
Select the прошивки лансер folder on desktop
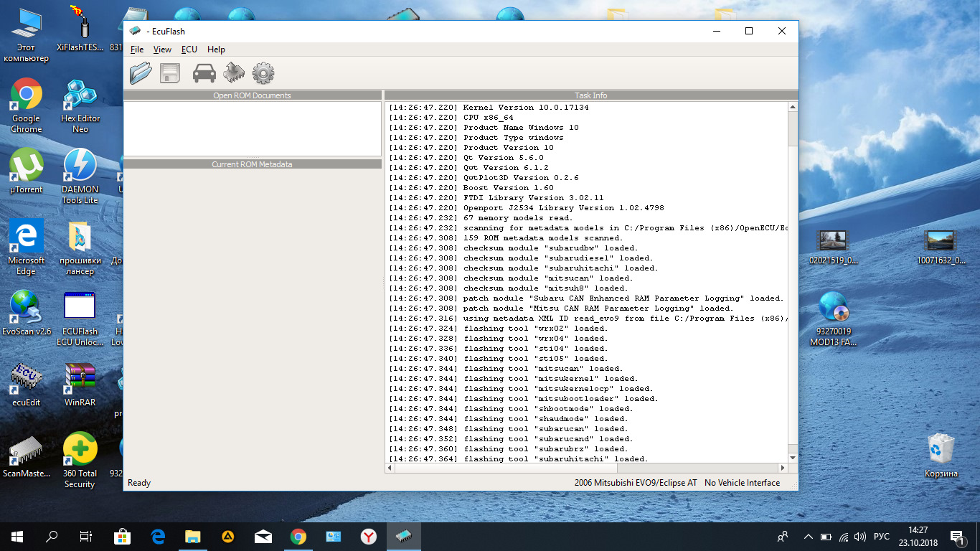pos(80,248)
